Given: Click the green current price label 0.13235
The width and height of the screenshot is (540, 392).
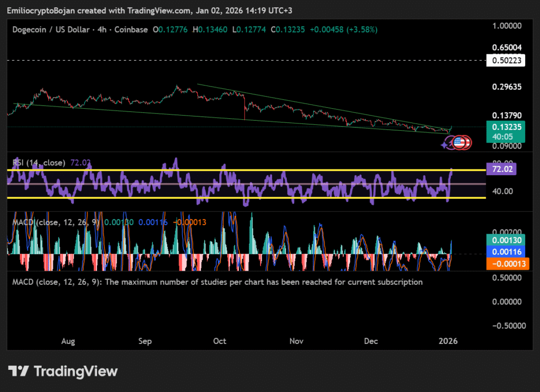Looking at the screenshot, I should 506,127.
